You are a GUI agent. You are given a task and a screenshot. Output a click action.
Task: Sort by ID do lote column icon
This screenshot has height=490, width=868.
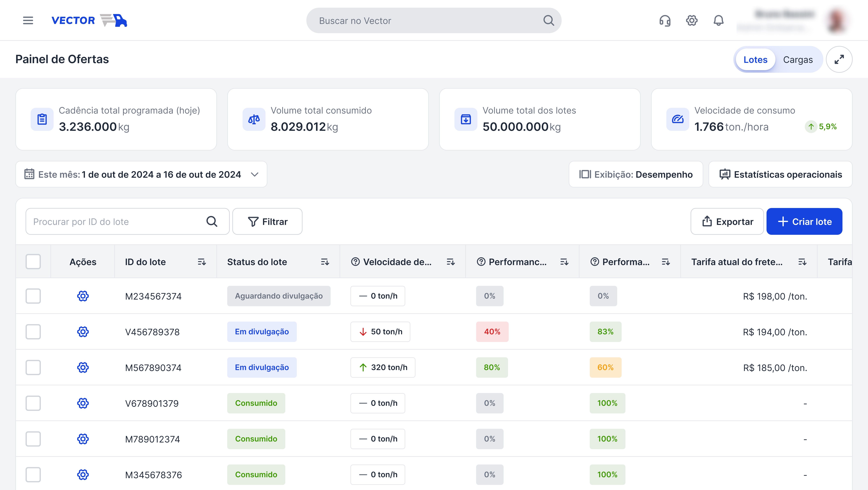(x=202, y=262)
